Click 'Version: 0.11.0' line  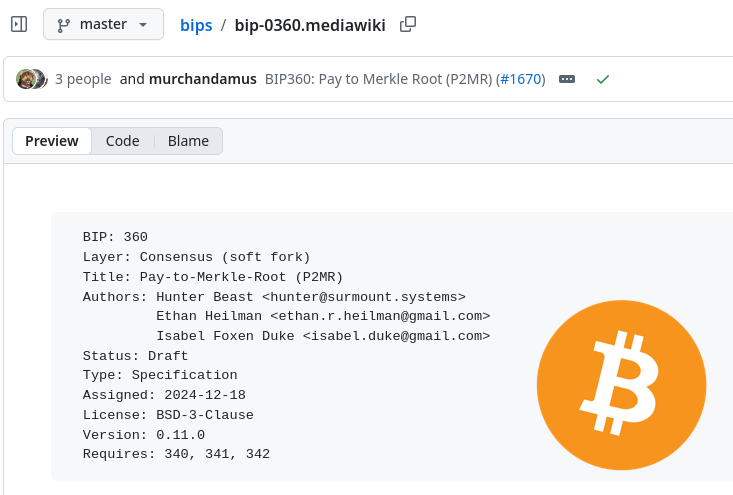pos(144,435)
